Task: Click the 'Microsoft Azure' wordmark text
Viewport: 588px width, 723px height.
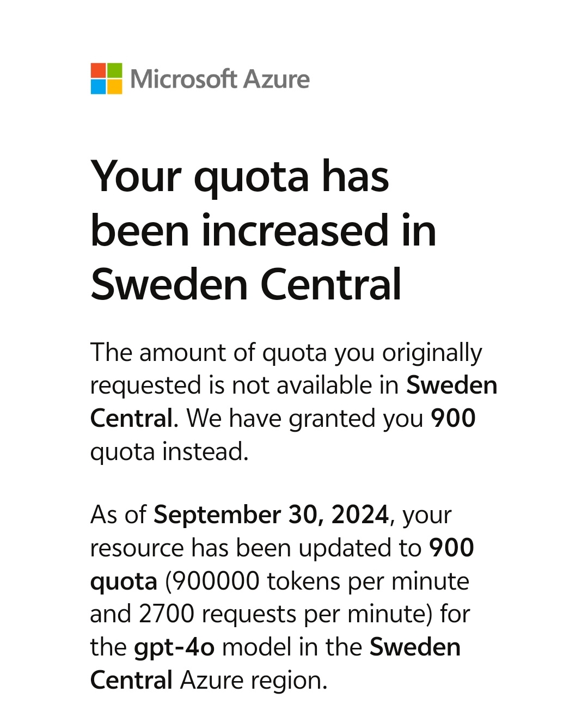Action: [220, 79]
